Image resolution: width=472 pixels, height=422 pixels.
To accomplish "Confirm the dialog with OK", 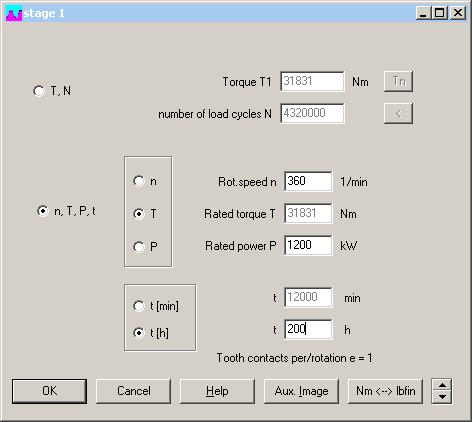I will click(49, 391).
